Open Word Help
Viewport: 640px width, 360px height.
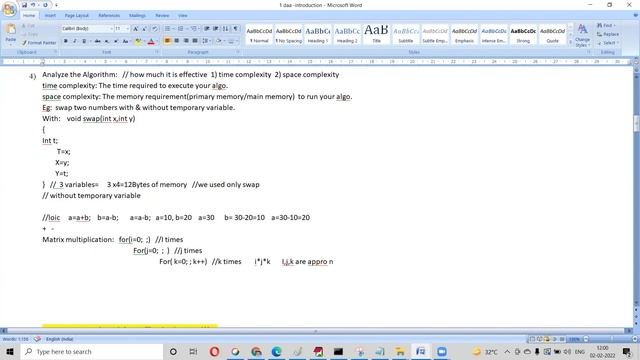coord(636,16)
